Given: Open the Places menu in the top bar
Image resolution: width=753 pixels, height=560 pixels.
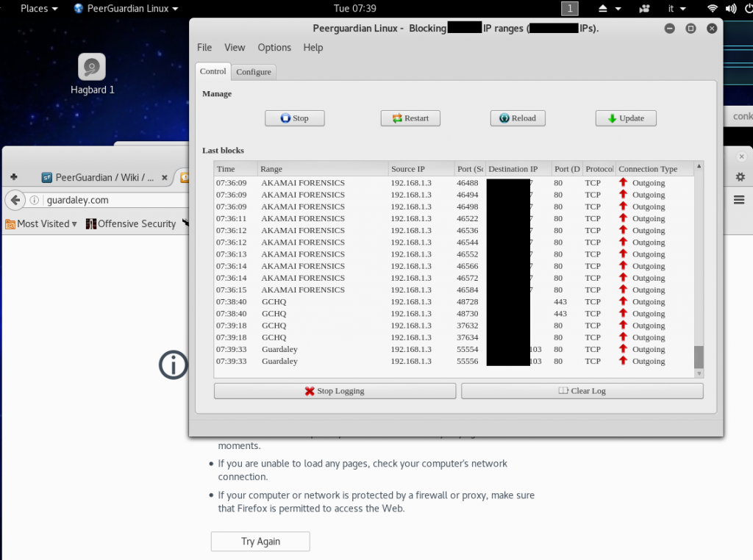Looking at the screenshot, I should point(39,9).
